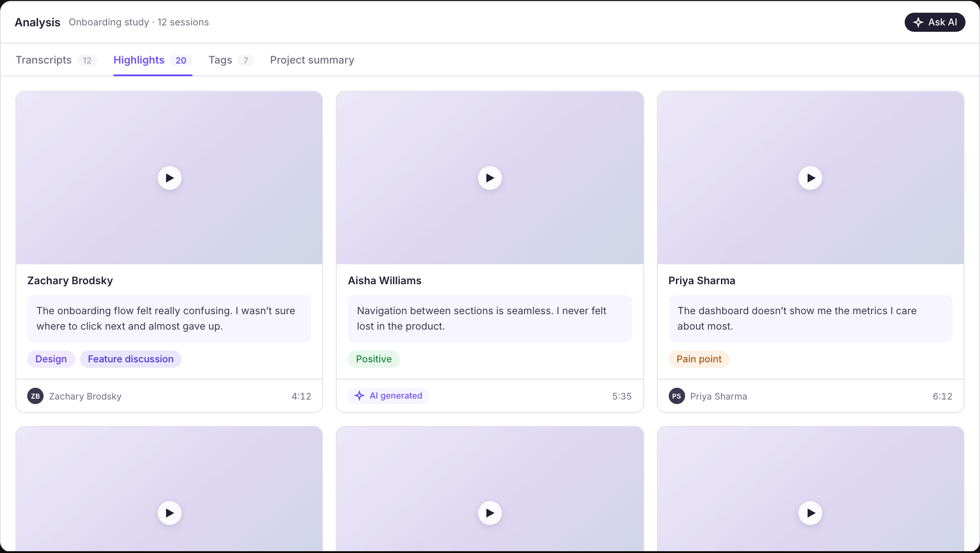
Task: Click Zachary Brodsky author name in footer
Action: click(x=85, y=396)
